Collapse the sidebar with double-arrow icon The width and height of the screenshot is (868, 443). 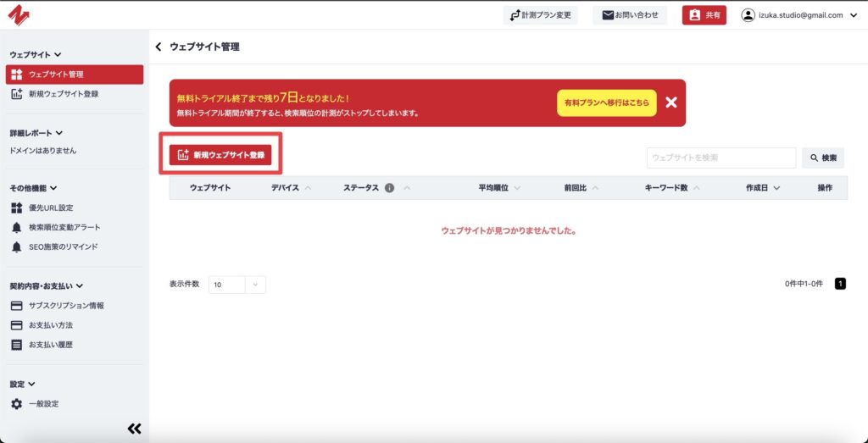coord(134,429)
